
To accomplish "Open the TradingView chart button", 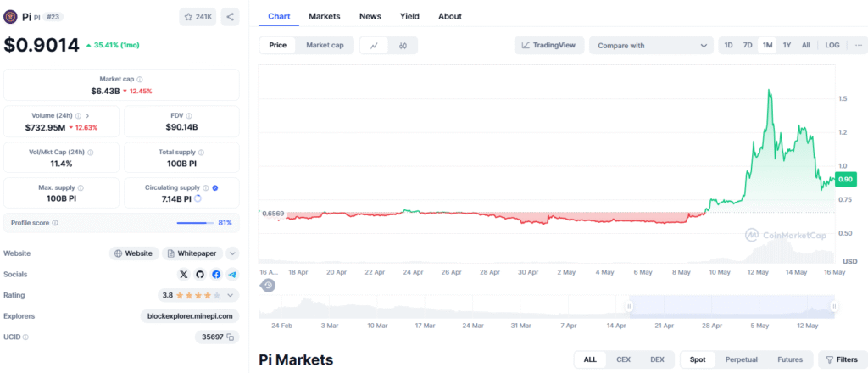I will coord(548,46).
